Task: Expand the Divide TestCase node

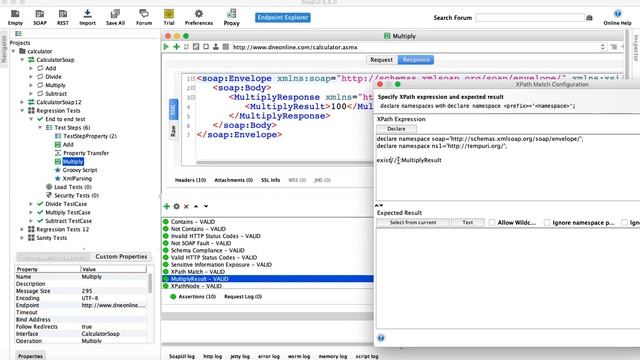Action: pyautogui.click(x=31, y=204)
